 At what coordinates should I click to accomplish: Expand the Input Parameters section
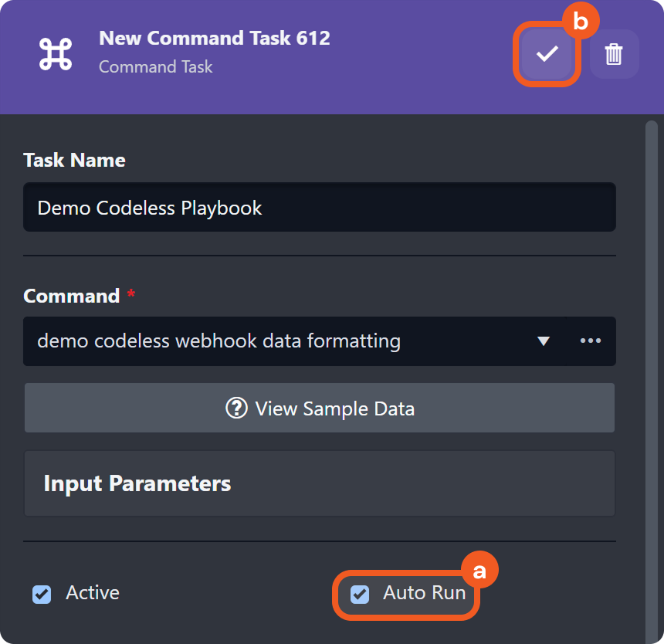pos(320,483)
